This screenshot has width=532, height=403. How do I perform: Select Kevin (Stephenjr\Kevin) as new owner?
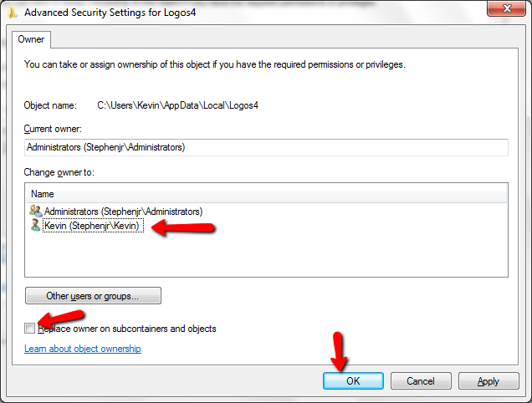pos(92,226)
